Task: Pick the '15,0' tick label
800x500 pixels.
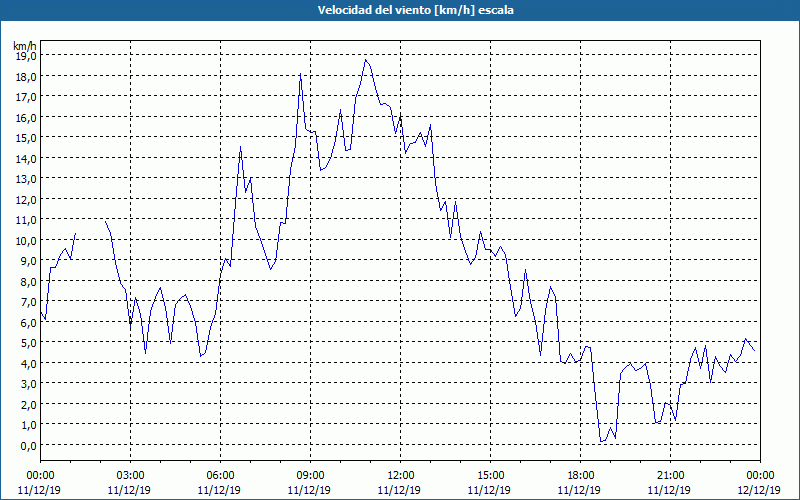Action: click(x=26, y=138)
